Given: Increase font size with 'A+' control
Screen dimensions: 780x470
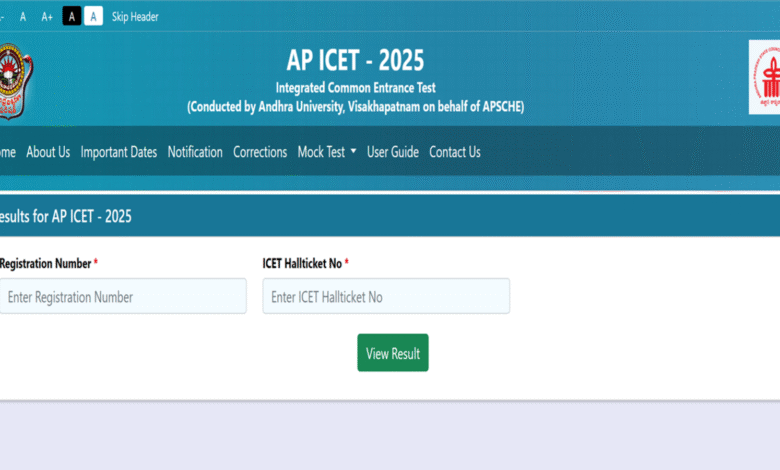Looking at the screenshot, I should (x=47, y=17).
